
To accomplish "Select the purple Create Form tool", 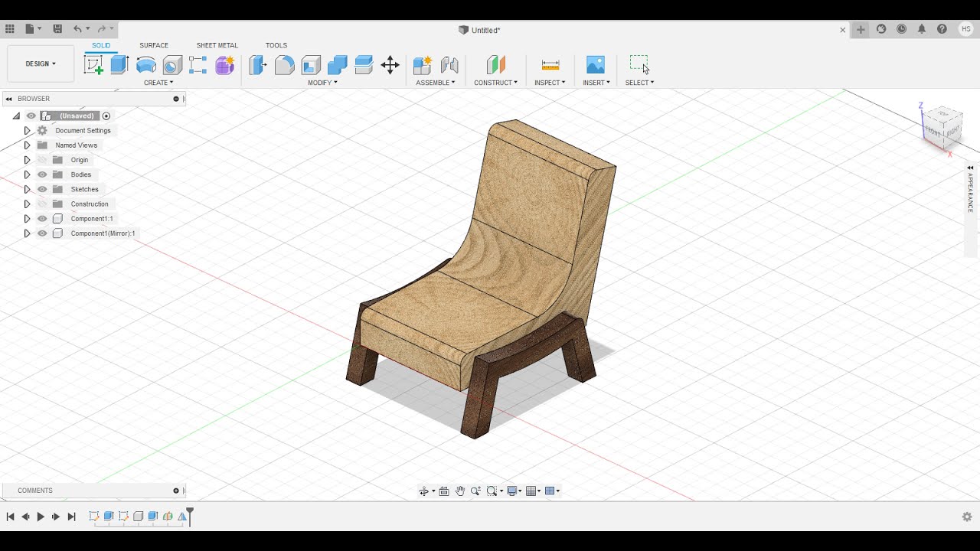I will point(224,65).
